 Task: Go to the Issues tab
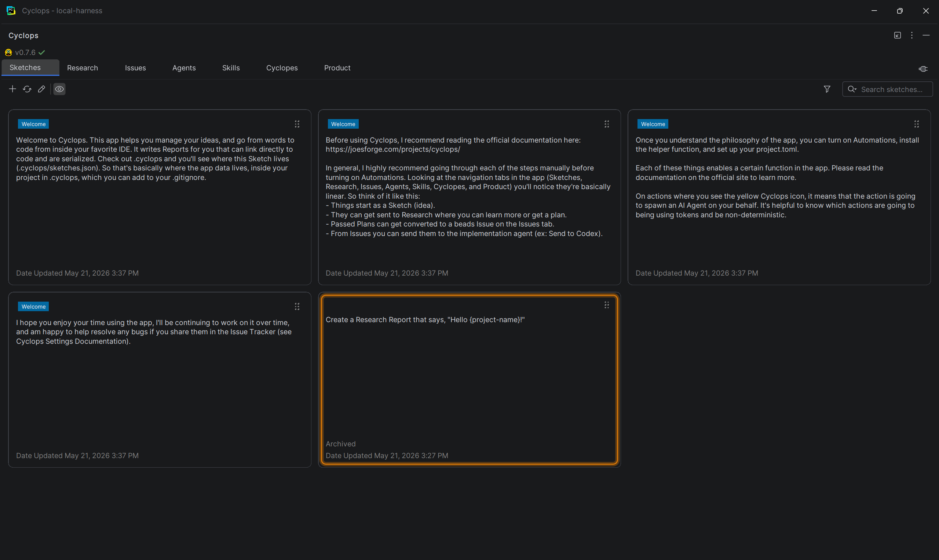[x=135, y=68]
